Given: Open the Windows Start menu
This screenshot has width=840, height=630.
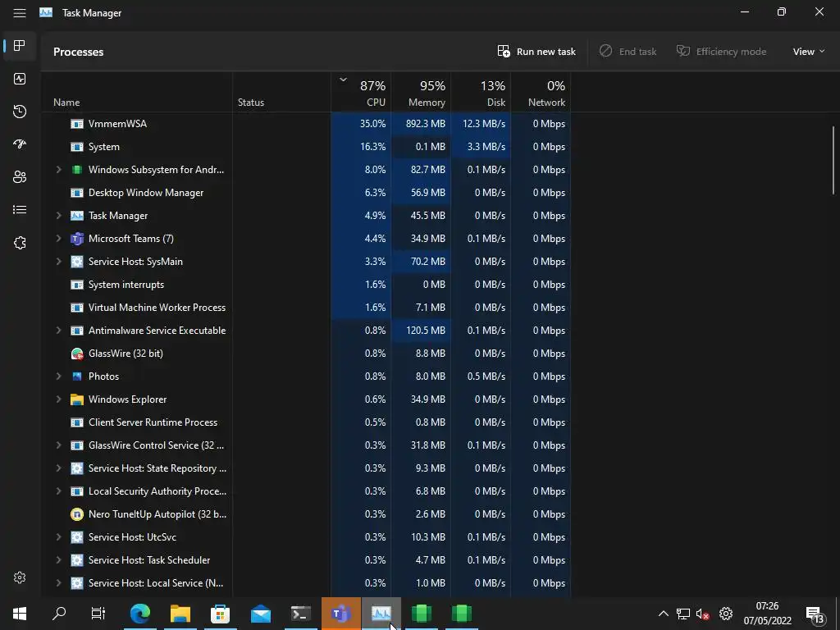Looking at the screenshot, I should [x=20, y=614].
